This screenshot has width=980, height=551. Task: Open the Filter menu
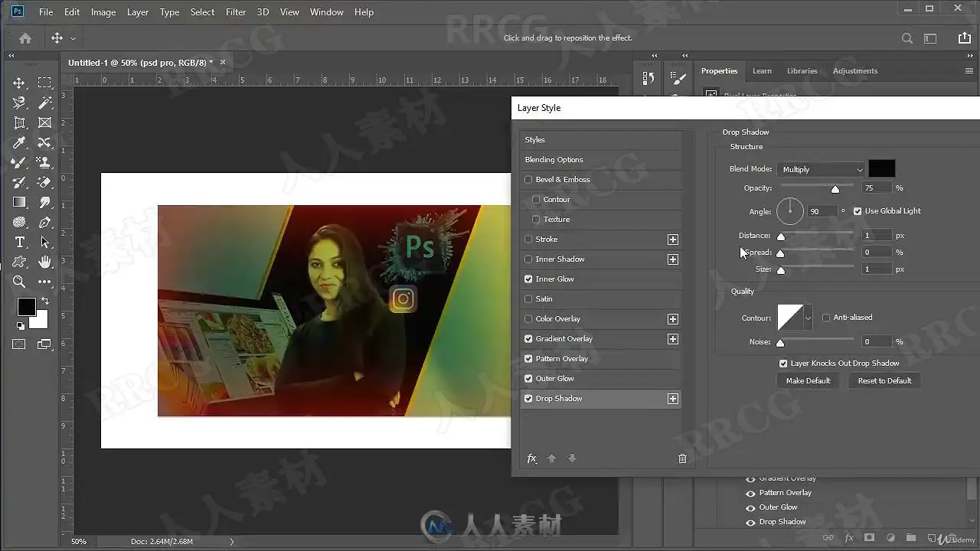click(236, 12)
